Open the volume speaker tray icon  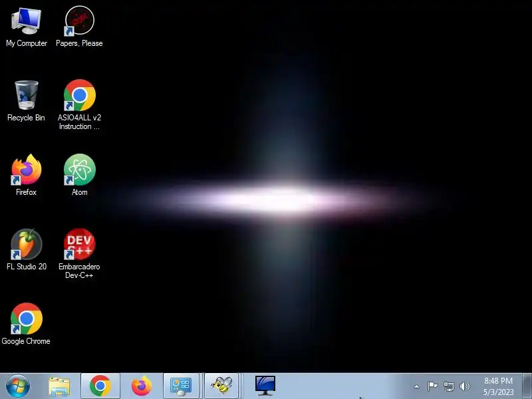pos(465,386)
